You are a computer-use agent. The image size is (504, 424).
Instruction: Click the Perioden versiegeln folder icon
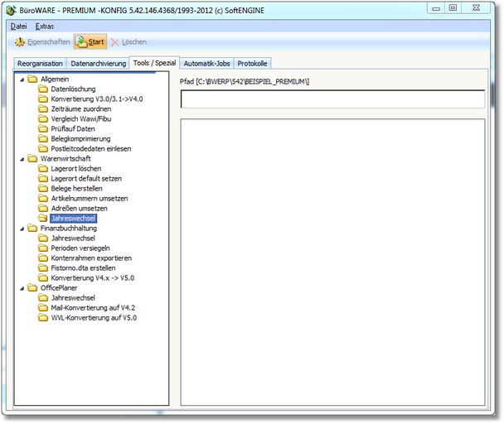click(43, 248)
